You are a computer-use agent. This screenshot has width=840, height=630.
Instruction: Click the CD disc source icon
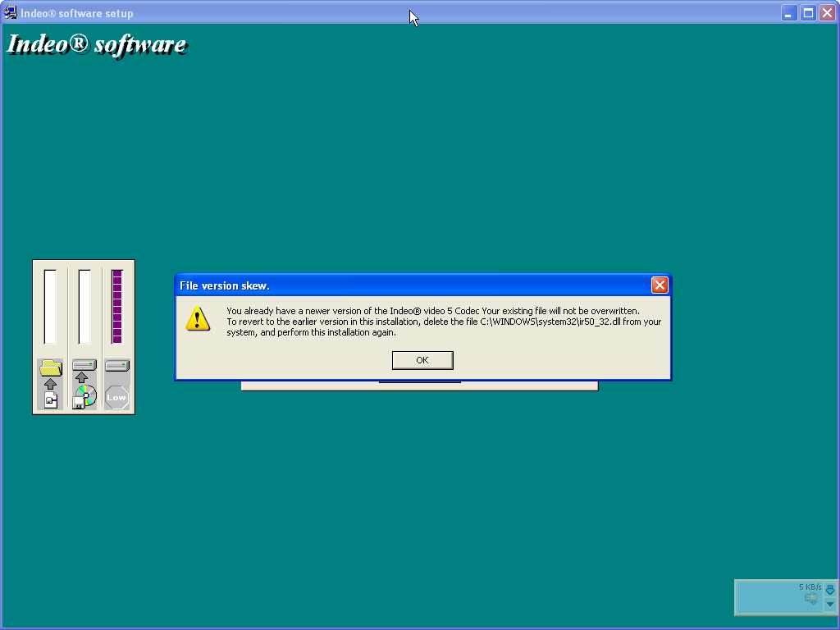coord(84,397)
